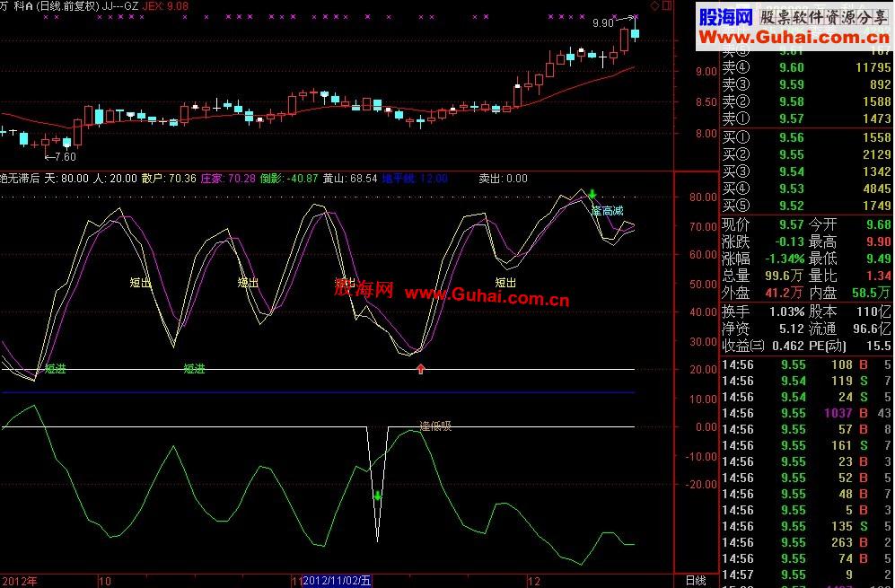Select the 卖④ ask row at 9.60
The width and height of the screenshot is (895, 588).
click(x=806, y=67)
